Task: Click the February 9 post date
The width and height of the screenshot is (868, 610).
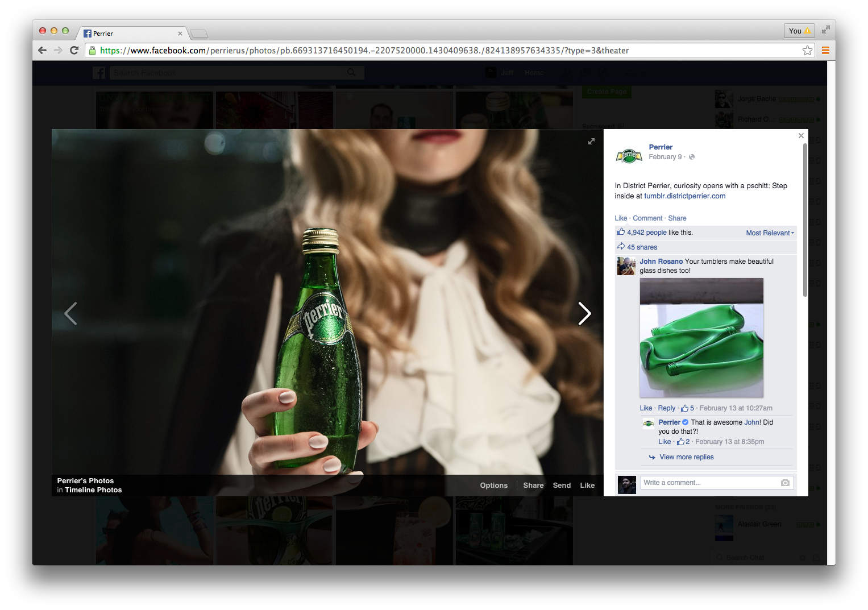Action: click(x=665, y=157)
